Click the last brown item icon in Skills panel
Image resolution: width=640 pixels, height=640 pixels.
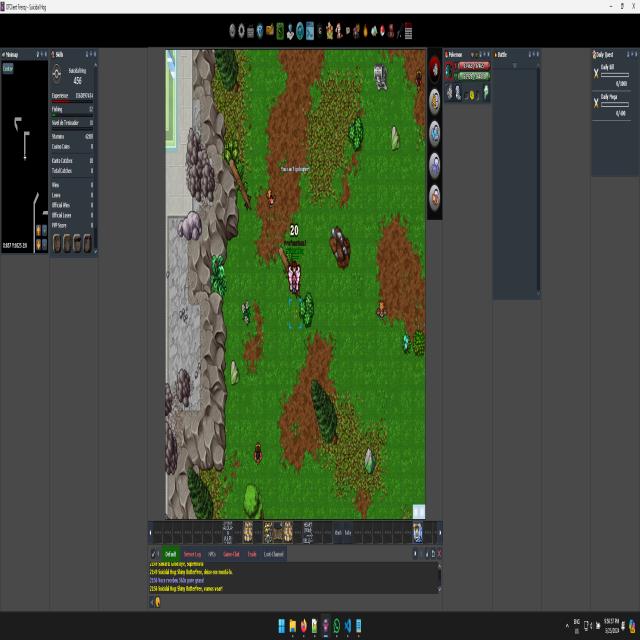pyautogui.click(x=87, y=243)
